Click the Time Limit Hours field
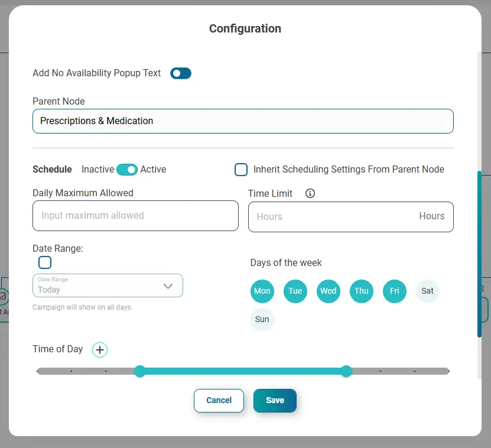491x448 pixels. 351,217
